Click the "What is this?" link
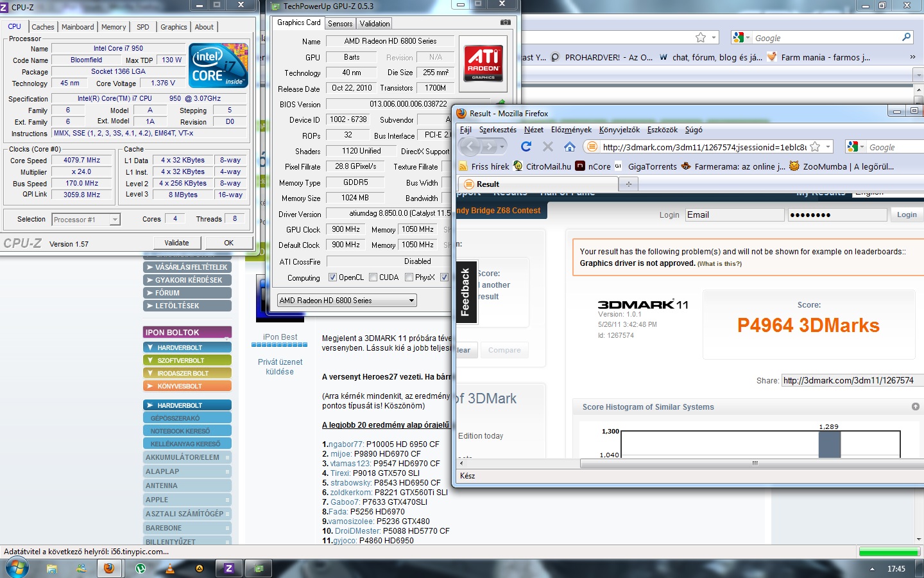924x578 pixels. point(719,263)
